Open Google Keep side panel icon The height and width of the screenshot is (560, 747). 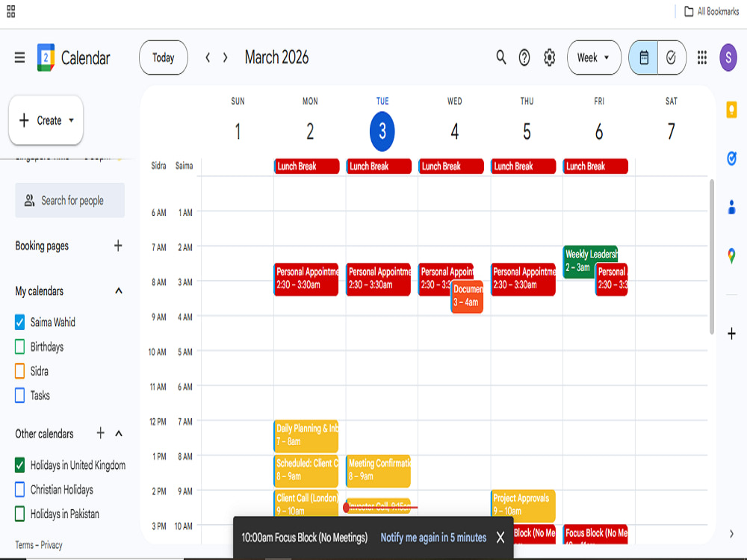coord(731,110)
